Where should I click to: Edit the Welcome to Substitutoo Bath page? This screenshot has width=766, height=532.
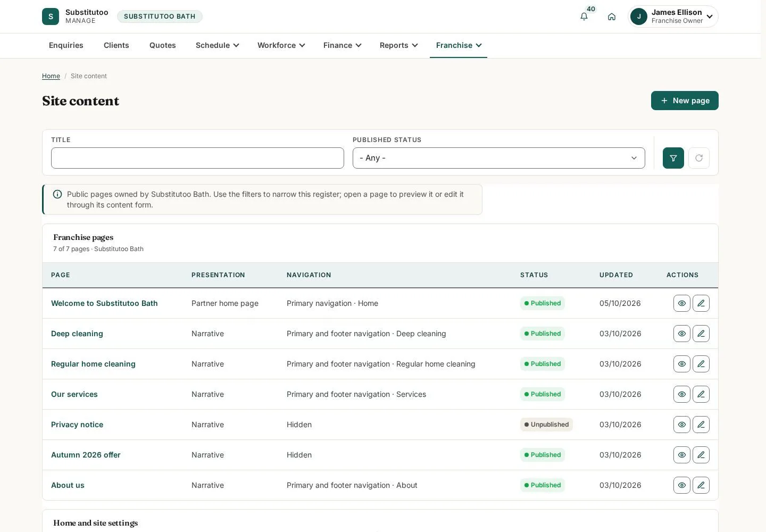tap(701, 303)
